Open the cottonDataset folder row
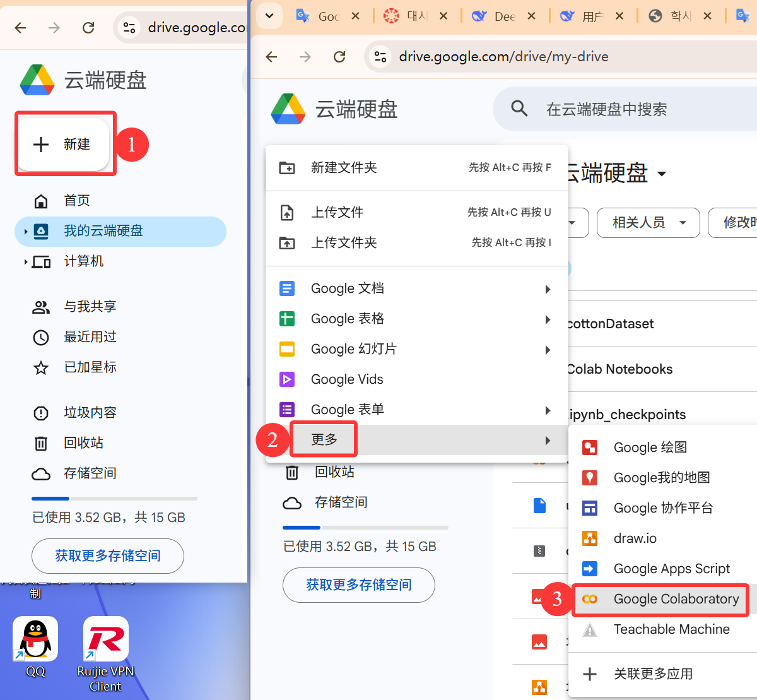 [x=662, y=324]
